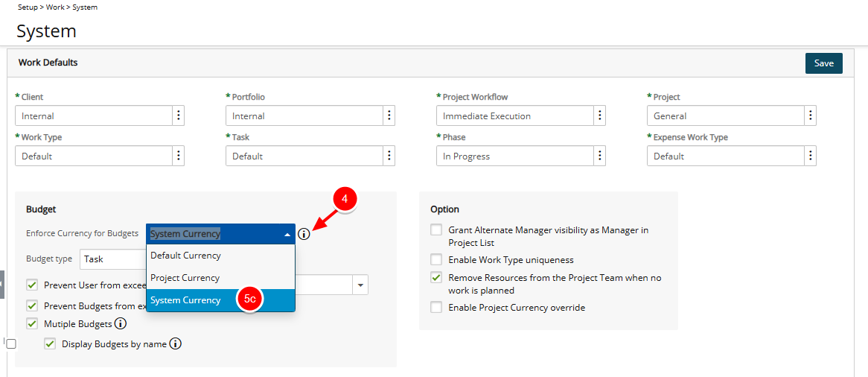
Task: Uncheck Remove Resources from Project Team
Action: 436,278
